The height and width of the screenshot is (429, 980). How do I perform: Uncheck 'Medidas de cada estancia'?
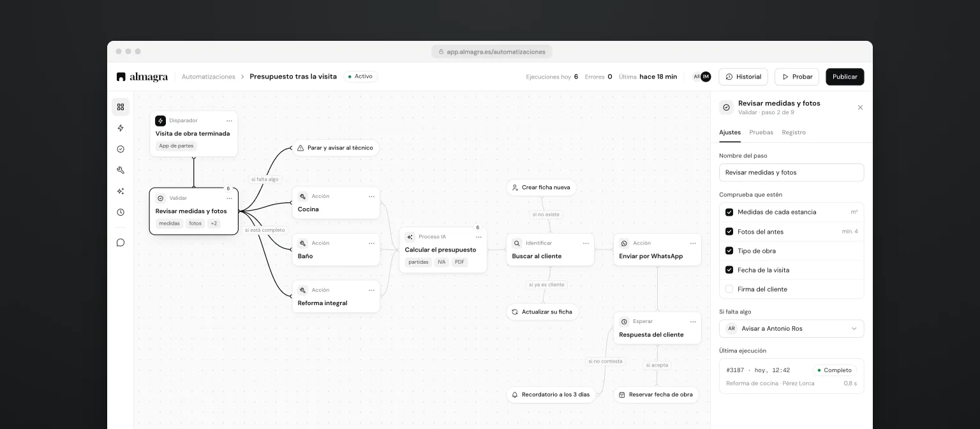729,212
